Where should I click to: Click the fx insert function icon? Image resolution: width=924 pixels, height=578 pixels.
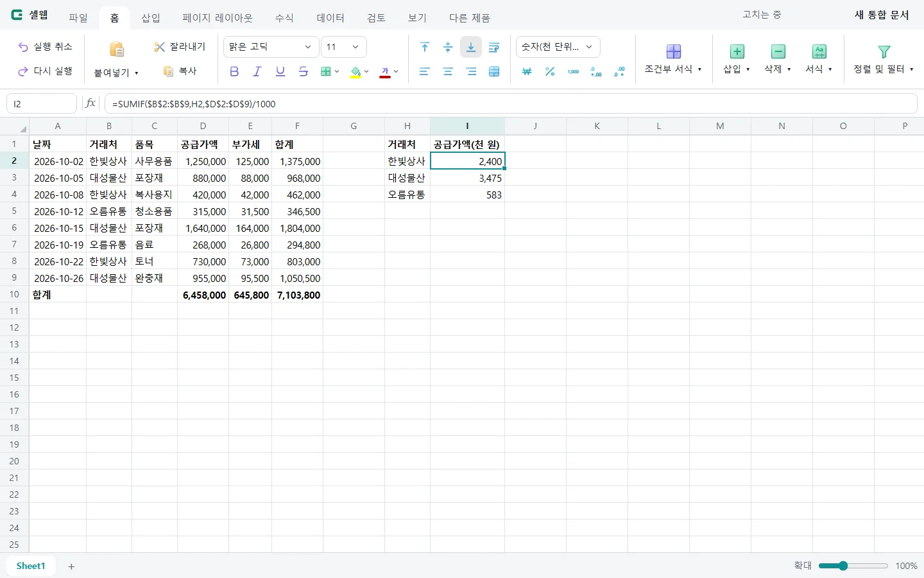[x=90, y=103]
